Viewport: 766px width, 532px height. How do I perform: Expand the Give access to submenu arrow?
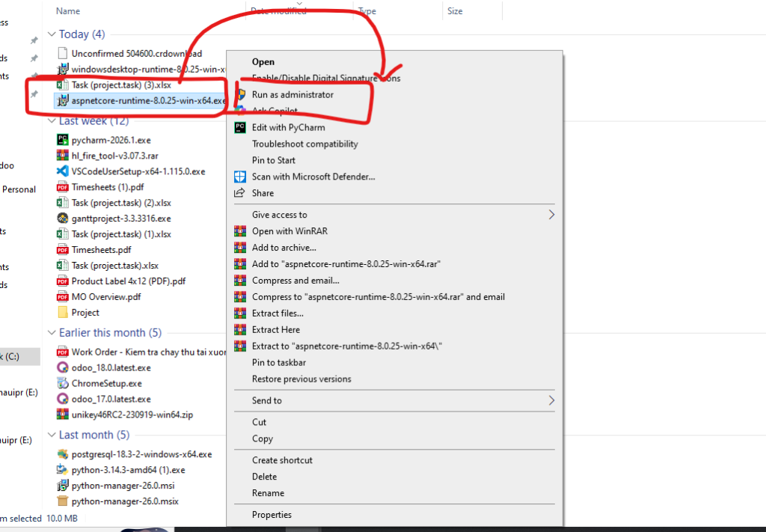pyautogui.click(x=551, y=215)
